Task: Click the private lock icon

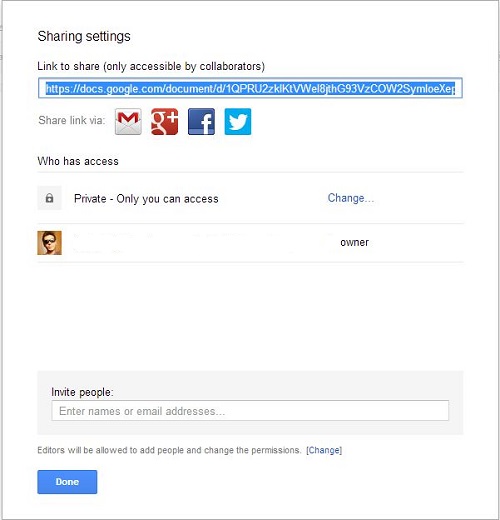Action: (49, 198)
